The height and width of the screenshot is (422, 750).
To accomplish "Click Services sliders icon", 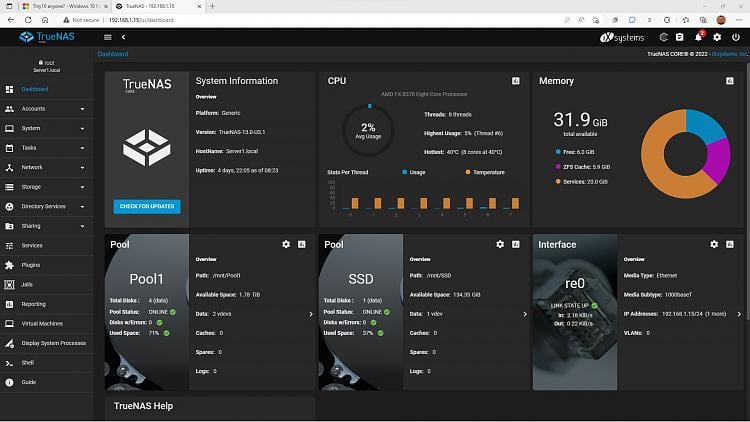I will (x=9, y=245).
